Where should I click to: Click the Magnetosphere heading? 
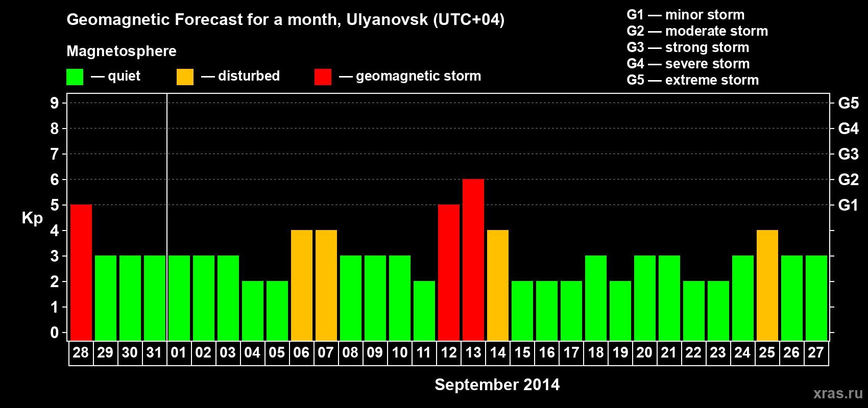click(x=122, y=51)
